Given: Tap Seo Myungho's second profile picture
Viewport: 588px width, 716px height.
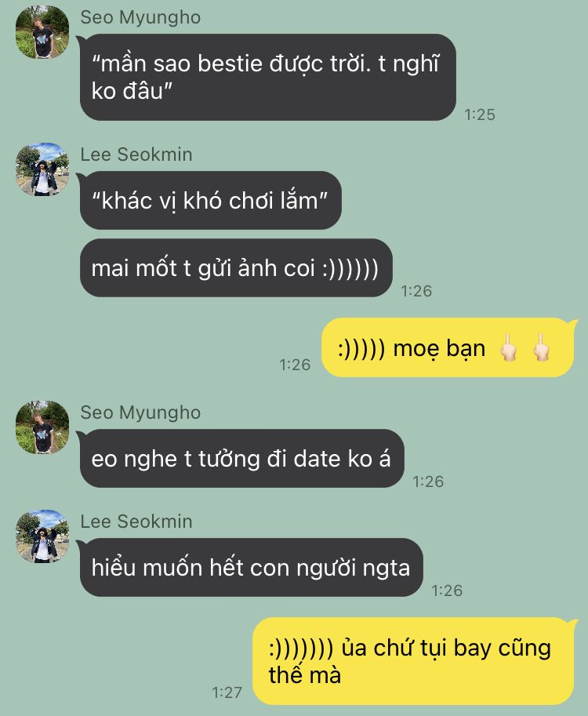Looking at the screenshot, I should [42, 427].
